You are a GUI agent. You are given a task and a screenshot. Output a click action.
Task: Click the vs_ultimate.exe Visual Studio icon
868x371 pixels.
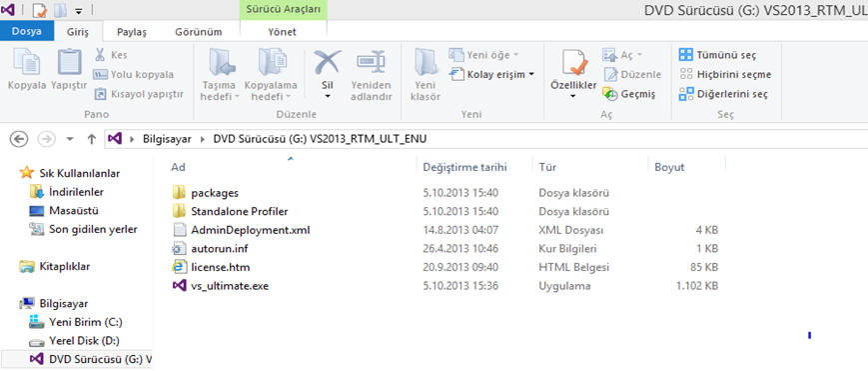click(x=179, y=286)
